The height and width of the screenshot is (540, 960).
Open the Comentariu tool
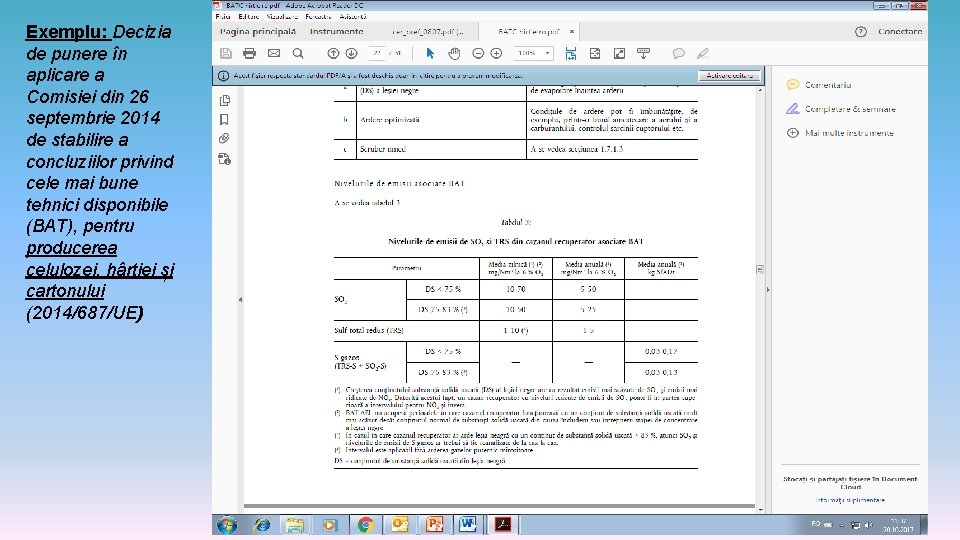[x=819, y=84]
